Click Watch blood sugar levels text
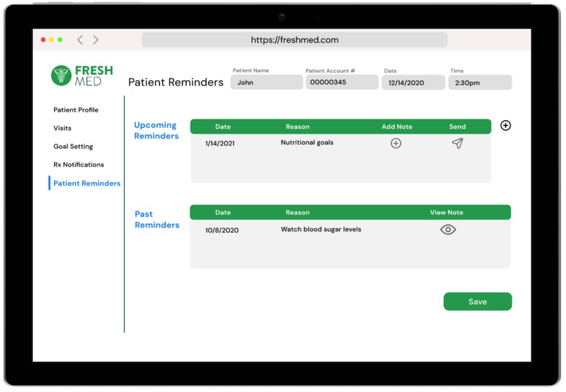This screenshot has height=392, width=566. (321, 229)
